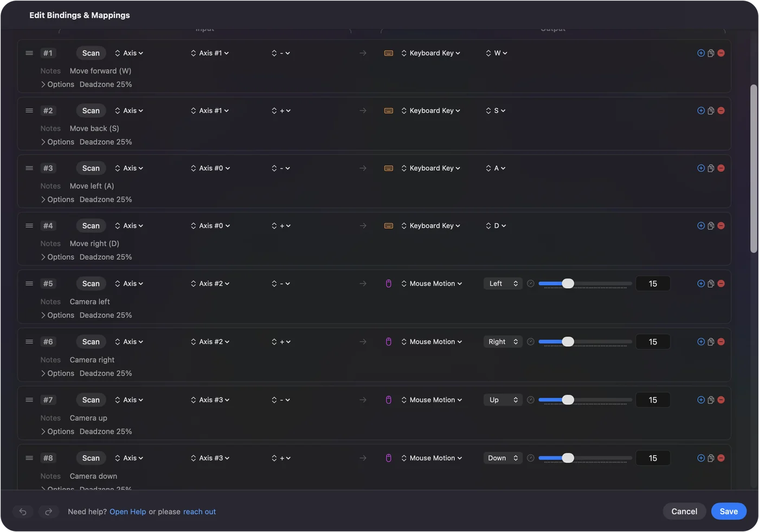Screen dimensions: 759x532
Task: Click the copy icon on binding #7
Action: (711, 400)
